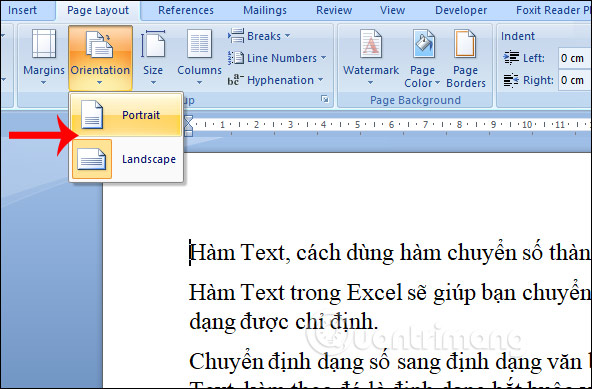Click the Hyphenation bc icon

[236, 80]
